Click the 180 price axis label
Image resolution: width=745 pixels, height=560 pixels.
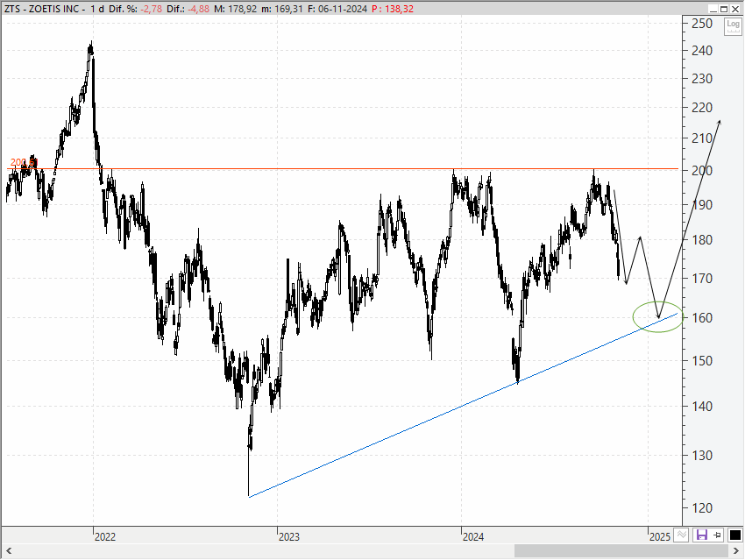(702, 240)
